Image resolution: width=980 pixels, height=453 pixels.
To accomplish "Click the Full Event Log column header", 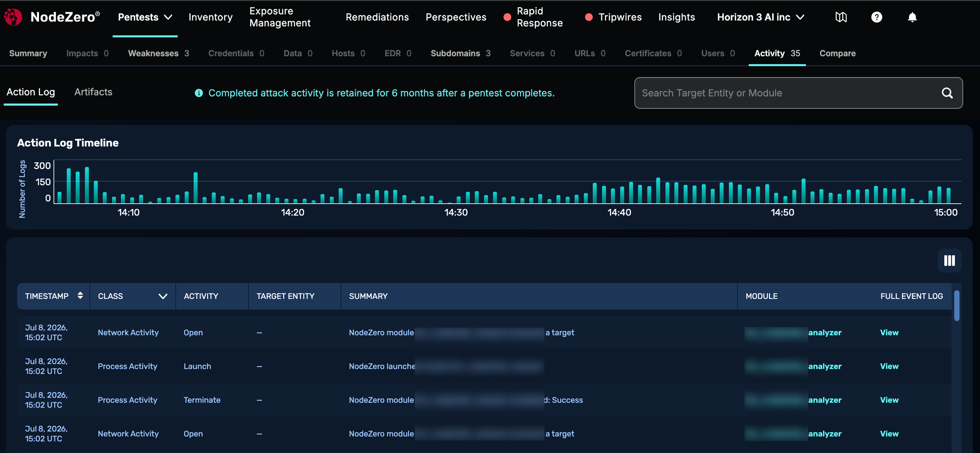I will pyautogui.click(x=911, y=296).
